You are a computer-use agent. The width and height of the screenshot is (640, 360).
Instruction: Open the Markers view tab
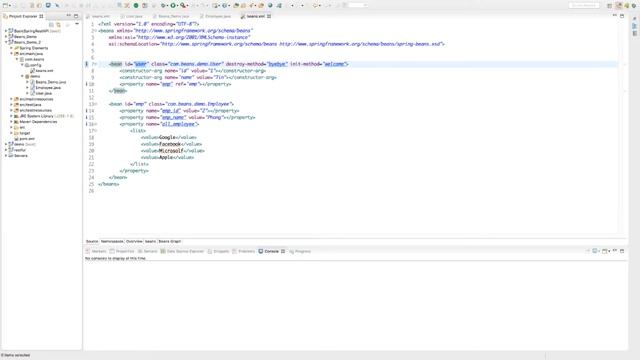coord(96,251)
